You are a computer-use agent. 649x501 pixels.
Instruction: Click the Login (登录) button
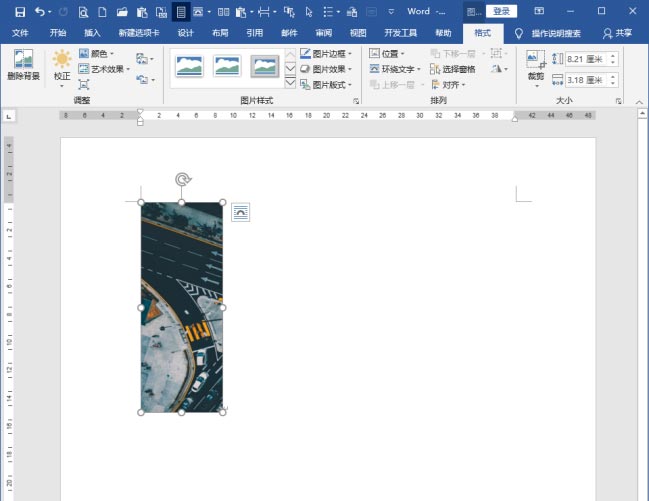tap(502, 12)
